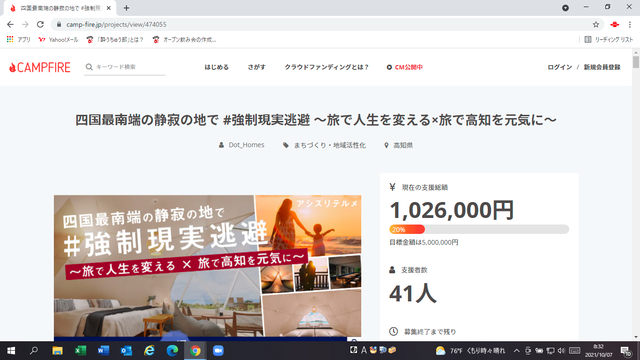Open クラウドファンディングとは？ page
This screenshot has height=360, width=640.
327,67
